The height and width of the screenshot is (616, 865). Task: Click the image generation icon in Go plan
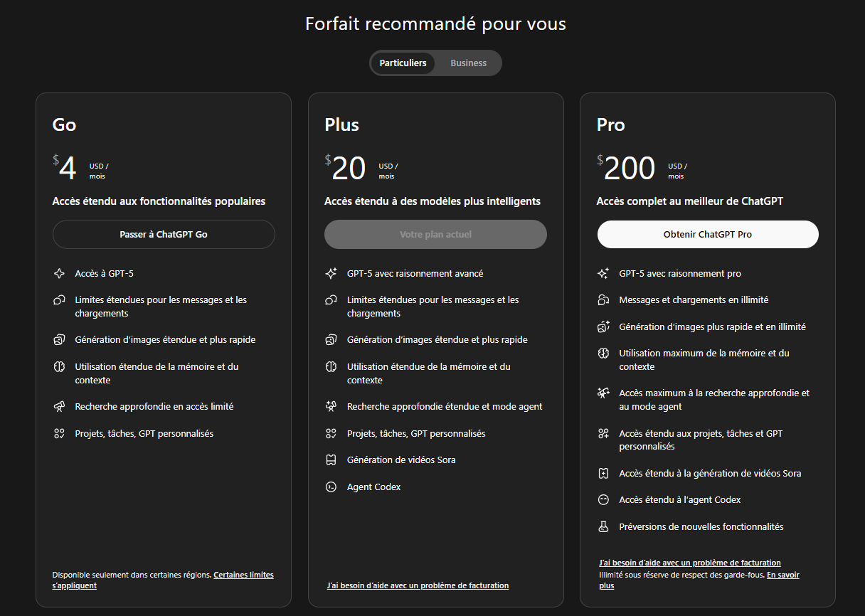point(59,340)
